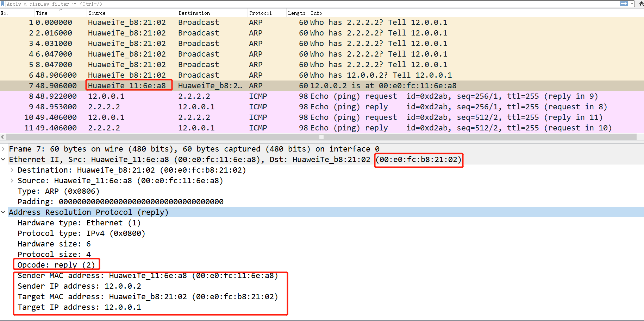644x321 pixels.
Task: Click the packet list scroll left arrow
Action: click(x=3, y=137)
